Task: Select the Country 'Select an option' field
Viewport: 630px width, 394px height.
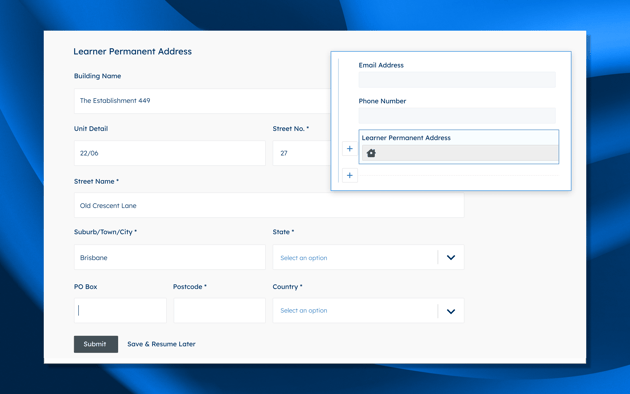Action: coord(368,310)
